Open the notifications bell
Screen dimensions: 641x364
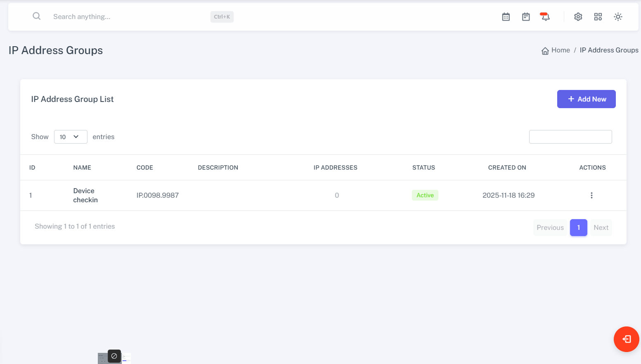tap(545, 17)
